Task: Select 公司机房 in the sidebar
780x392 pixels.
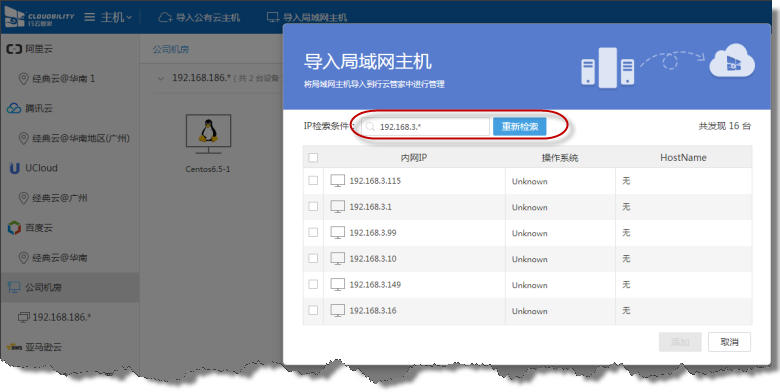Action: click(43, 288)
